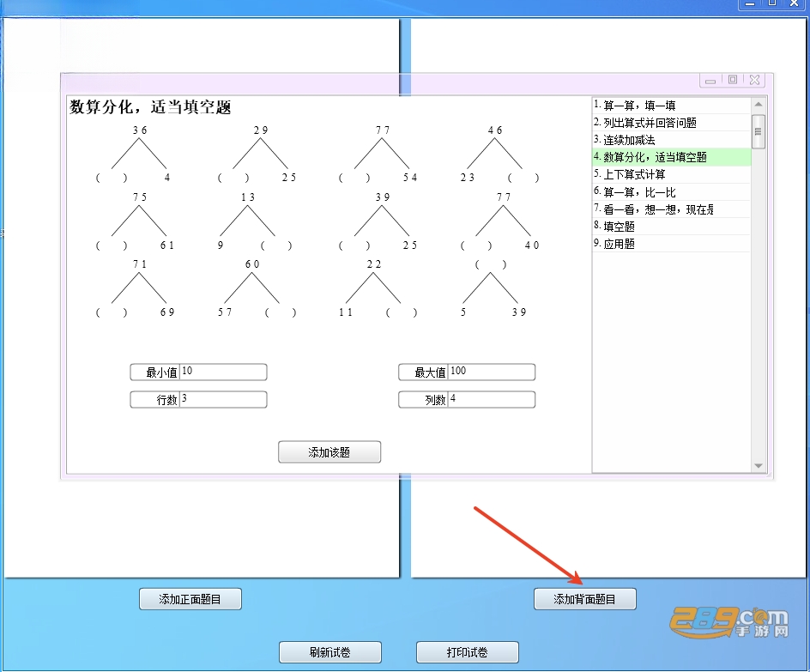Image resolution: width=810 pixels, height=672 pixels.
Task: Select list item 7. 看一看，想一想
Action: [x=671, y=209]
